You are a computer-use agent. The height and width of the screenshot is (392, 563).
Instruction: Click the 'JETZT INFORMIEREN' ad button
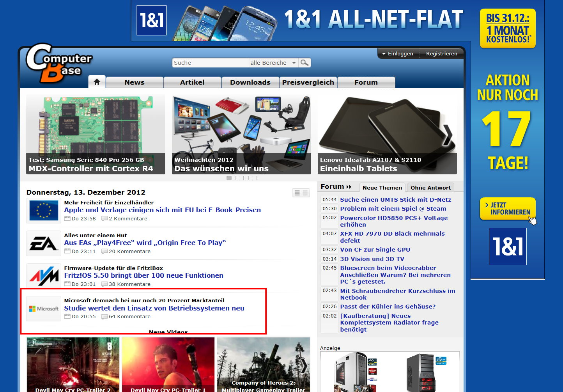pyautogui.click(x=508, y=209)
